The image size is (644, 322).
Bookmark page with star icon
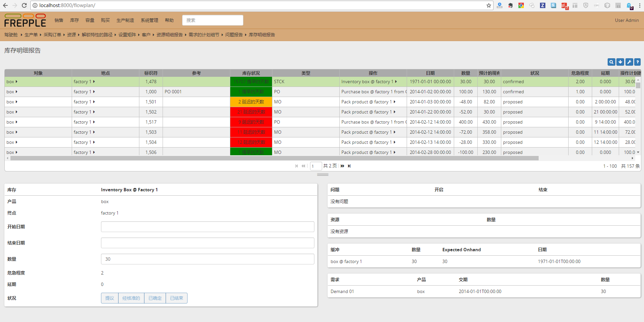pyautogui.click(x=488, y=5)
